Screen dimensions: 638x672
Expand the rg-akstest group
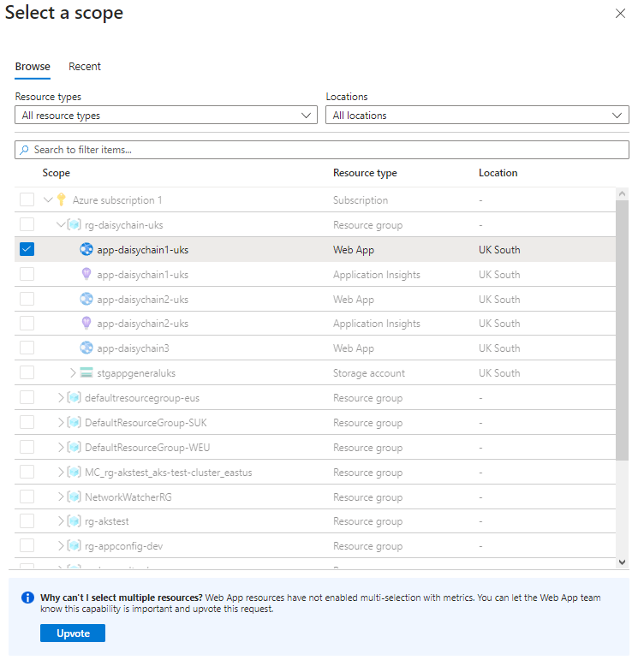(61, 520)
